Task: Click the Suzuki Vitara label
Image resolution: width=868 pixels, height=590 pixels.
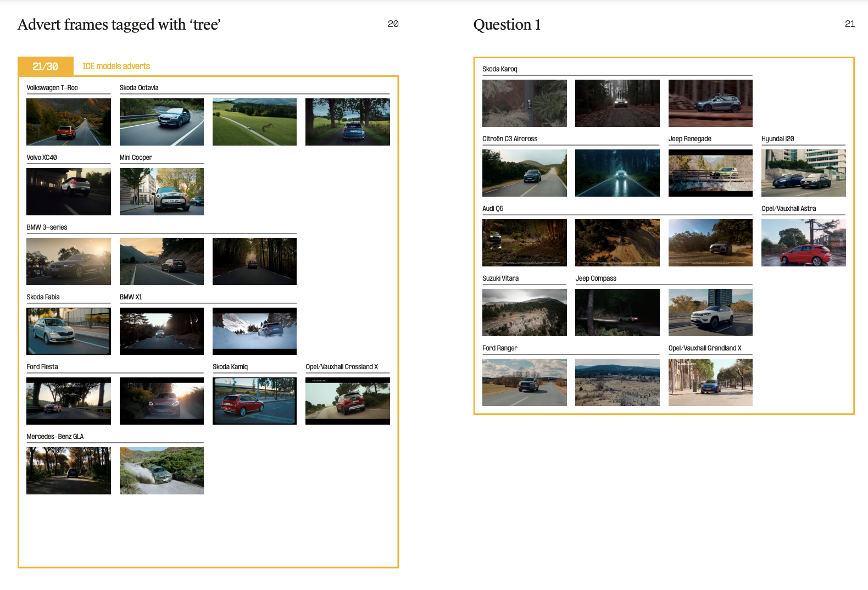Action: 500,279
